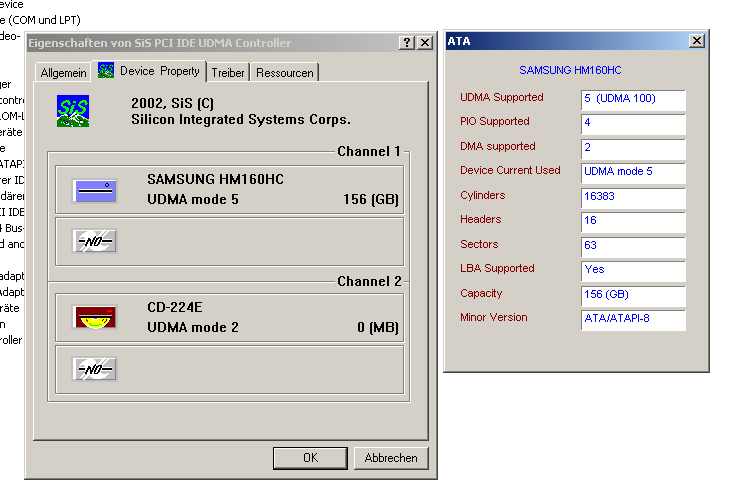Click the LBA Supported Yes field
The image size is (740, 502).
point(633,271)
